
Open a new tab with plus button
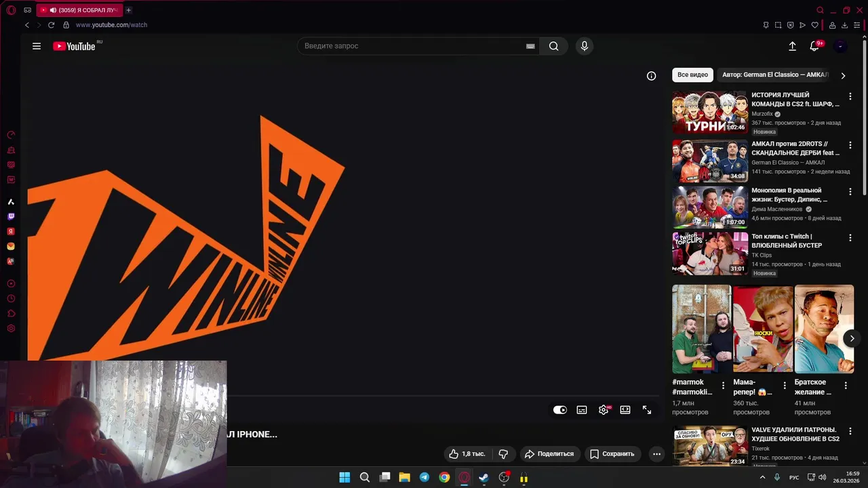pos(128,10)
